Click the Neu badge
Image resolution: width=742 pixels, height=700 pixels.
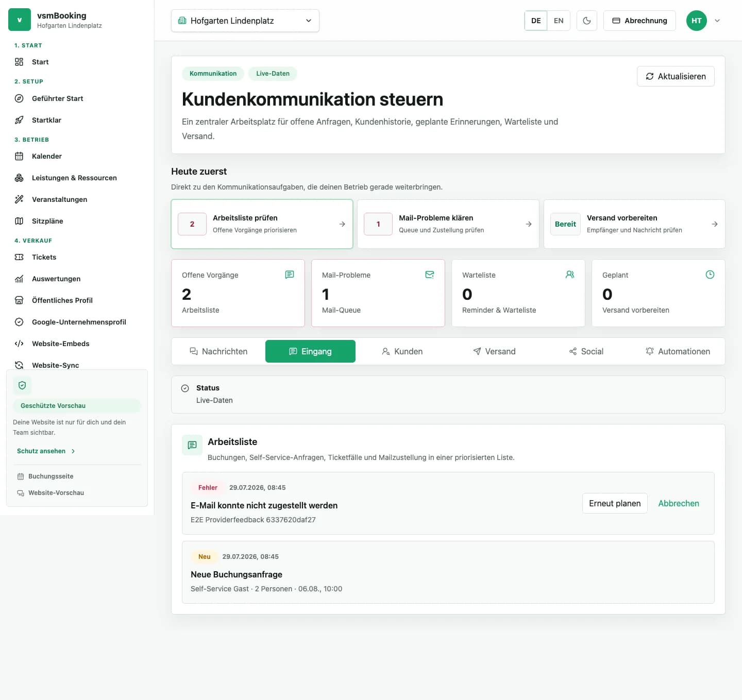click(205, 556)
